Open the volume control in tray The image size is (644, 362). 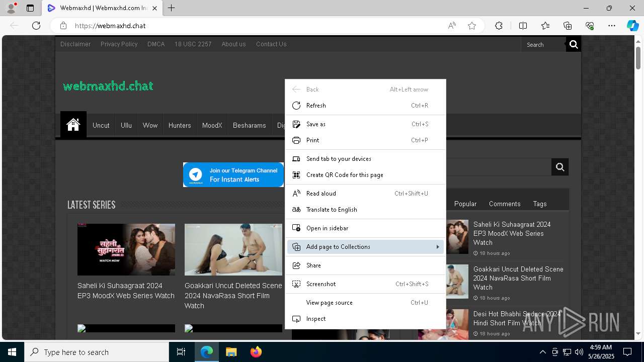(x=579, y=352)
